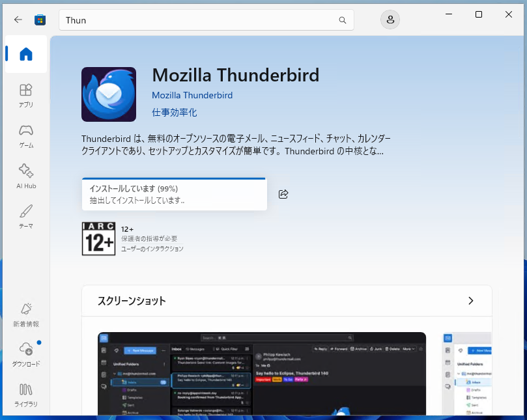Image resolution: width=527 pixels, height=420 pixels.
Task: Open the user account profile icon
Action: (390, 20)
